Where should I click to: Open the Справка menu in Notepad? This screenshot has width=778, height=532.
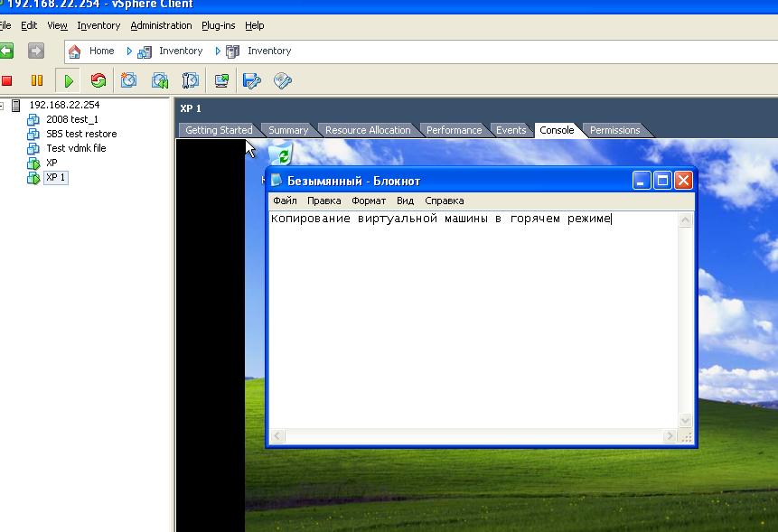(444, 201)
